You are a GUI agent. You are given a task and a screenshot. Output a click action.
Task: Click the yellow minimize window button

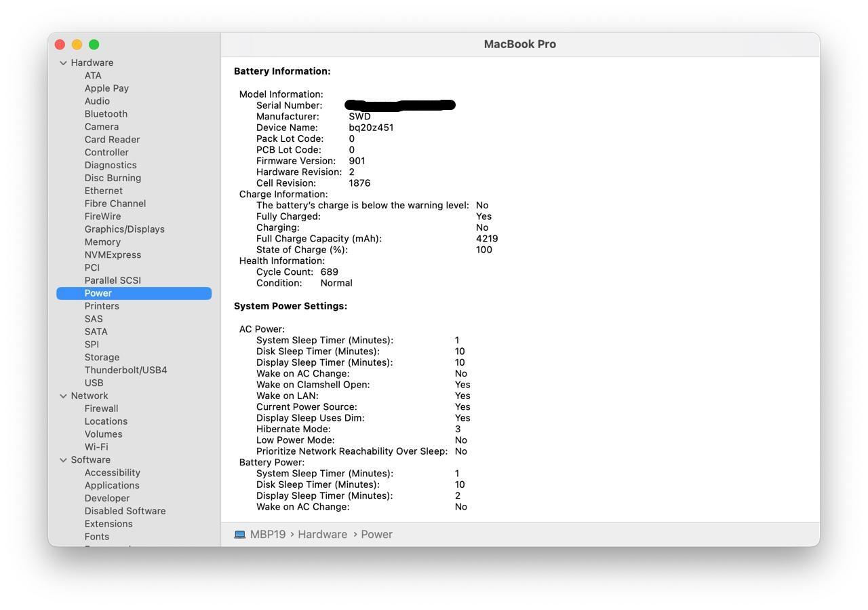coord(77,45)
